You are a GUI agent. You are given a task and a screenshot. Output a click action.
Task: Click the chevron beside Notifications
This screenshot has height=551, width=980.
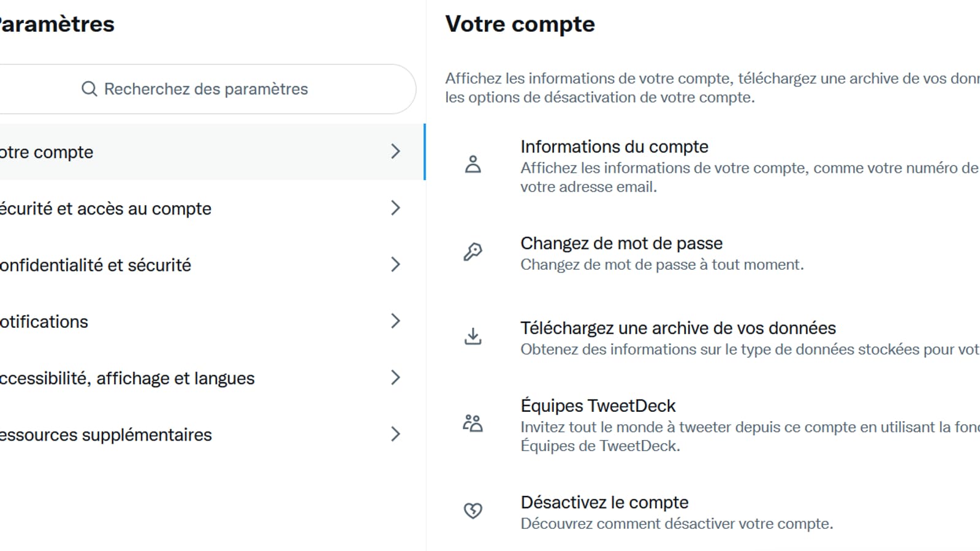pyautogui.click(x=395, y=321)
